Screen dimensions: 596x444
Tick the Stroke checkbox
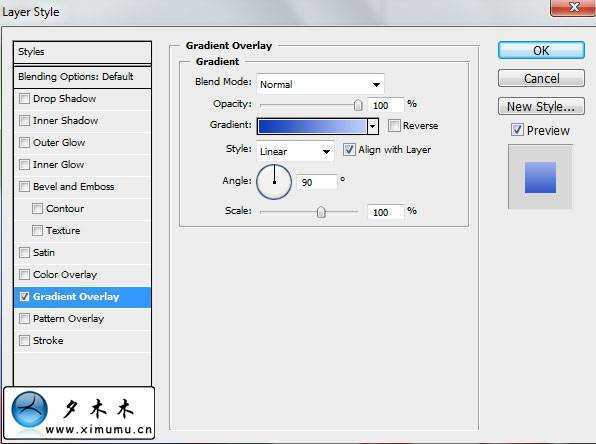24,341
